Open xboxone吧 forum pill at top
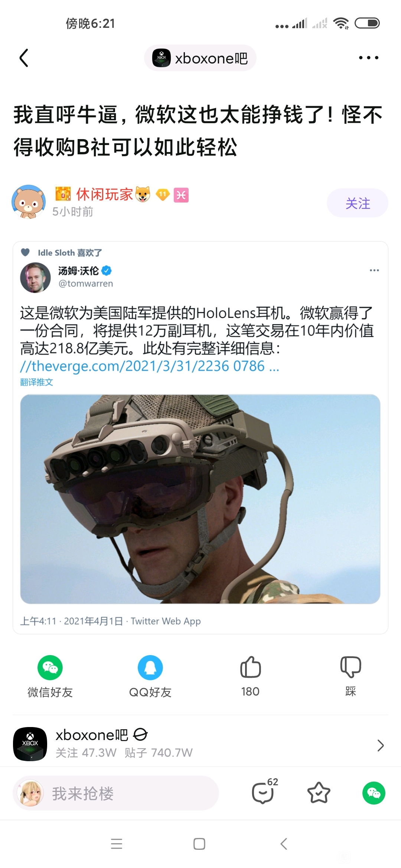 point(200,58)
